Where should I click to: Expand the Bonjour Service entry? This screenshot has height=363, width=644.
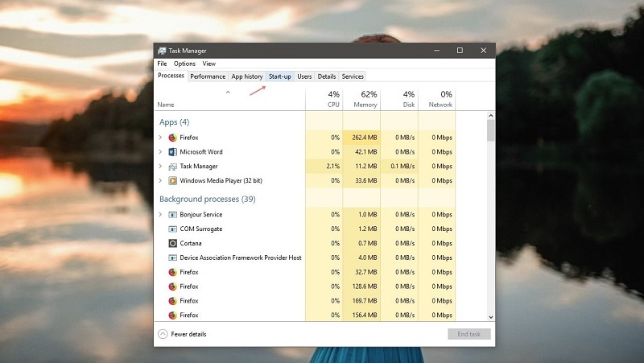[x=160, y=214]
